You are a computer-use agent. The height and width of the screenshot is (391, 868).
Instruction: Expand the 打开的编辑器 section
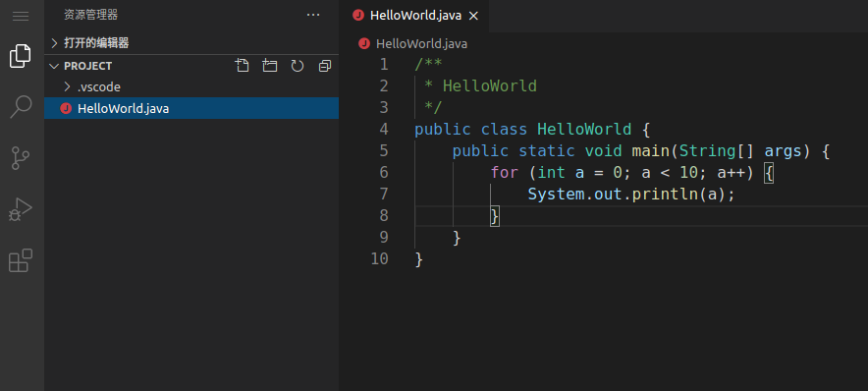(x=191, y=42)
